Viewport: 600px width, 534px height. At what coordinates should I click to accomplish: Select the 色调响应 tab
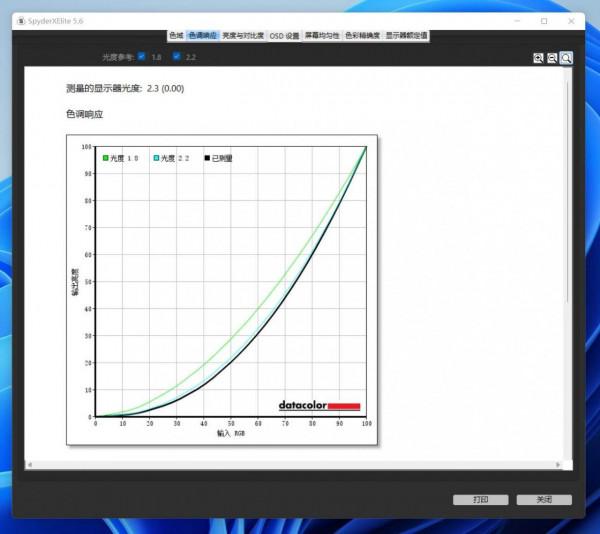tap(202, 35)
